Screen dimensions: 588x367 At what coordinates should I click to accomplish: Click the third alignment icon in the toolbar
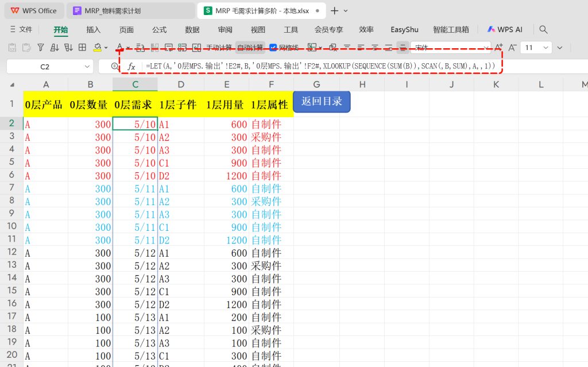tap(374, 47)
